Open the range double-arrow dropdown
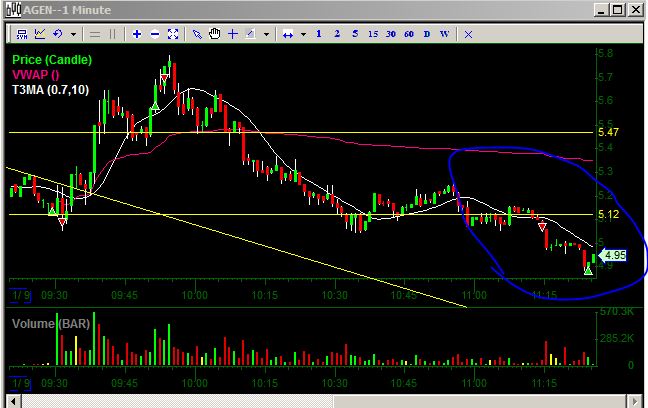Viewport: 648px width, 408px height. [x=304, y=34]
